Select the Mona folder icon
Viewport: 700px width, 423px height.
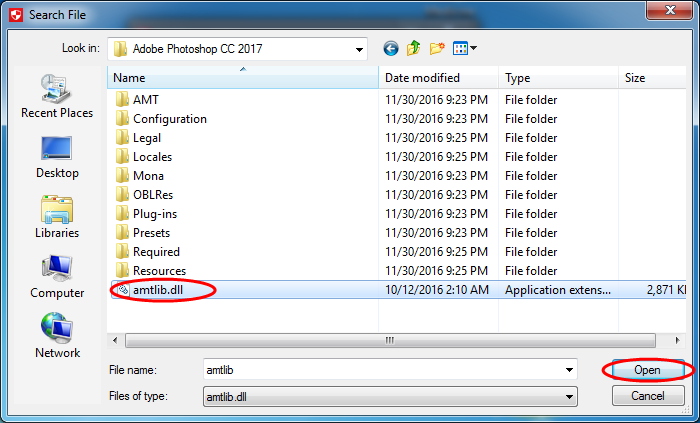point(122,175)
